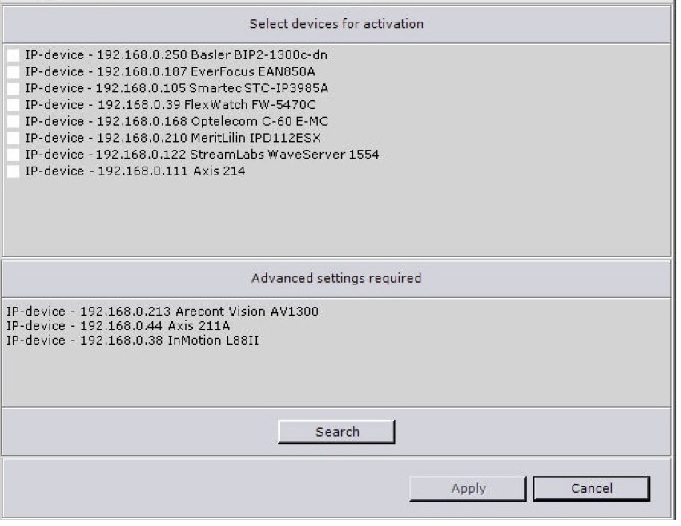This screenshot has height=526, width=681.
Task: Cancel the device activation dialog
Action: pyautogui.click(x=592, y=489)
